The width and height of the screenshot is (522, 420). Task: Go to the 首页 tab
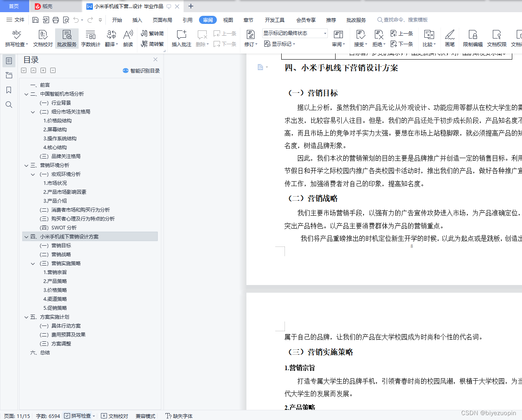click(x=14, y=6)
